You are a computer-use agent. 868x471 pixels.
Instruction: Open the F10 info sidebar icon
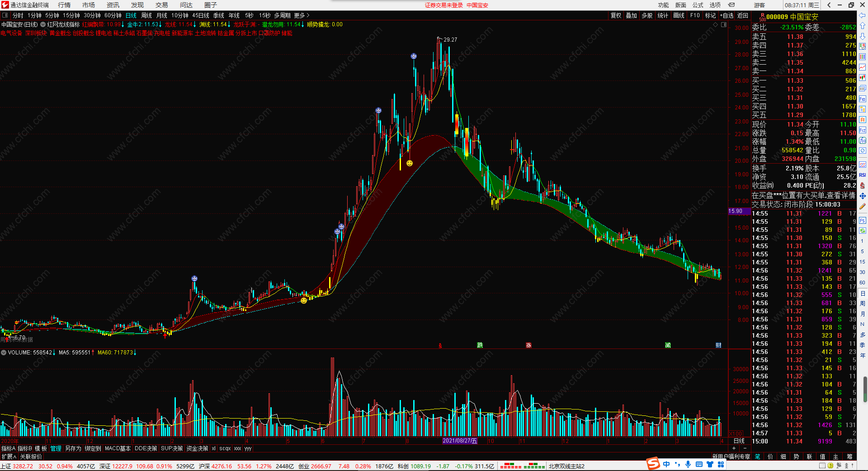click(x=863, y=99)
